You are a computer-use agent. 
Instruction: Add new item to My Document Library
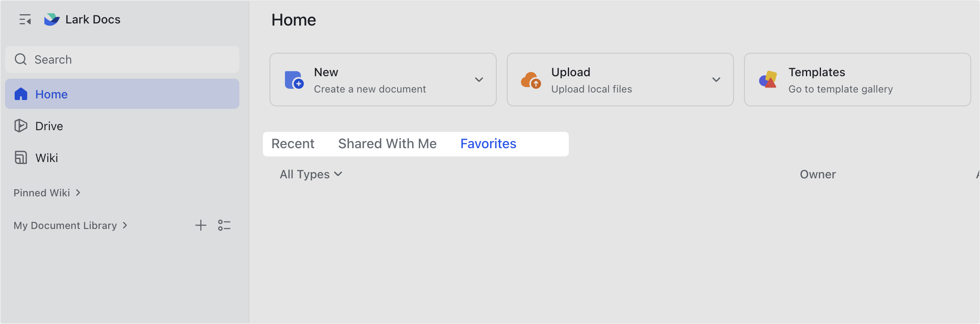click(201, 226)
